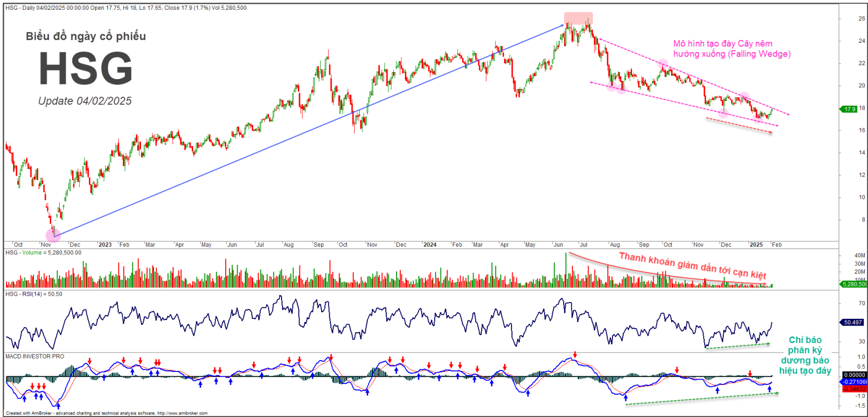Click the red sell arrow above MACD's highest peak
The image size is (868, 417).
(x=575, y=355)
